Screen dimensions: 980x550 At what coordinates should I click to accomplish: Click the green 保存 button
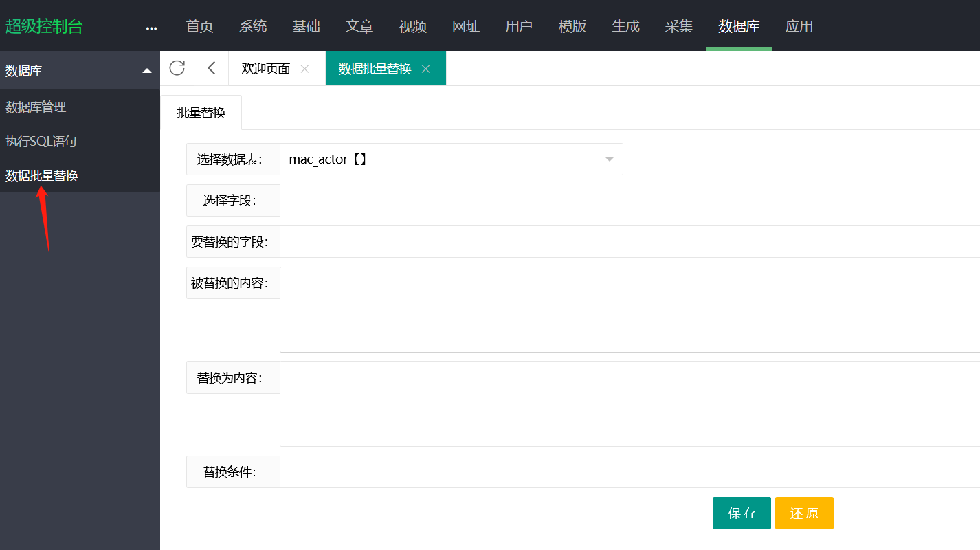click(x=742, y=513)
